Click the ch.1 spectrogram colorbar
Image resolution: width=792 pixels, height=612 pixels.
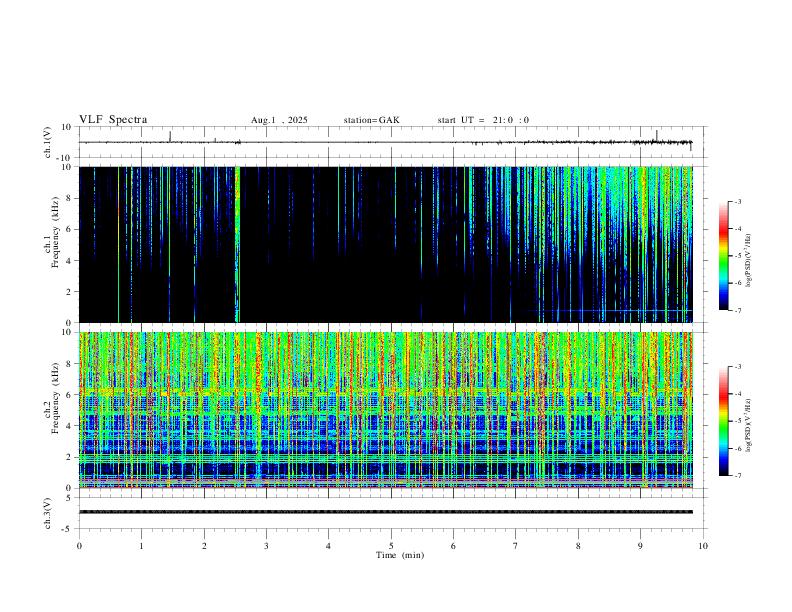[x=723, y=256]
